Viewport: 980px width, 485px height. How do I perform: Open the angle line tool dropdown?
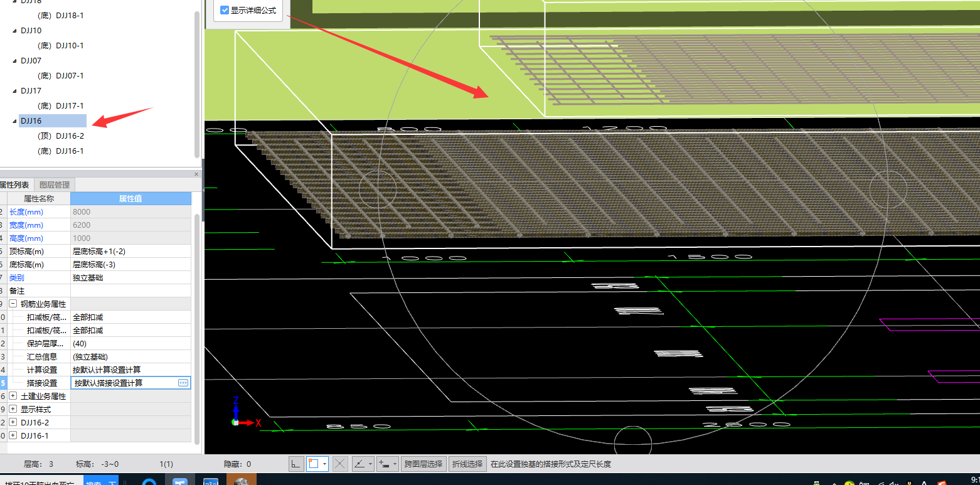[x=371, y=464]
